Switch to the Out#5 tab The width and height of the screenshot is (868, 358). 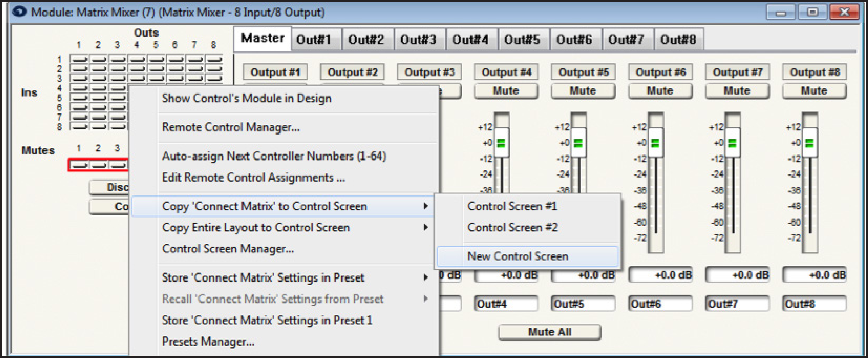[x=522, y=40]
